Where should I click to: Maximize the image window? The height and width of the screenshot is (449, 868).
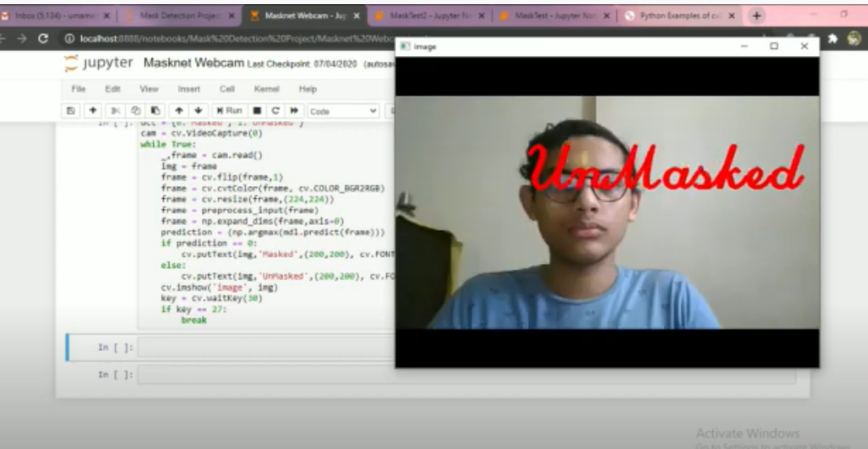[x=775, y=46]
